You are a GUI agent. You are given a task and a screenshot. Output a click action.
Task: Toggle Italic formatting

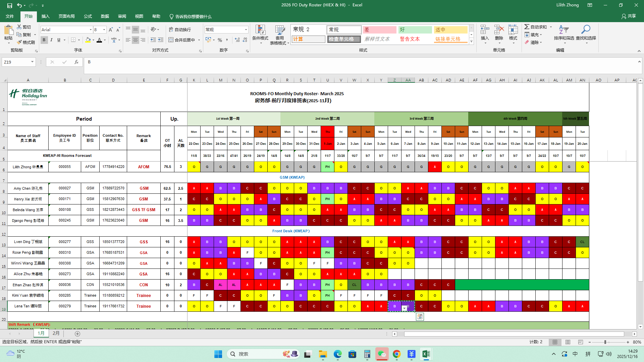click(51, 40)
